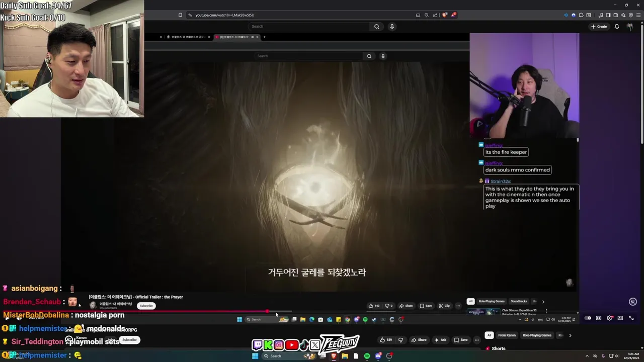The width and height of the screenshot is (644, 362).
Task: Toggle closed captions (CC) on the player
Action: pos(599,318)
